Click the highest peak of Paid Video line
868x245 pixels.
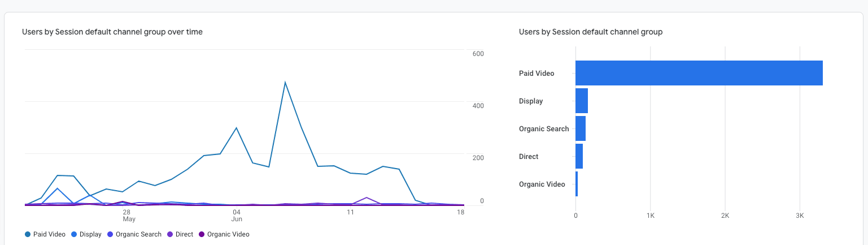[285, 83]
